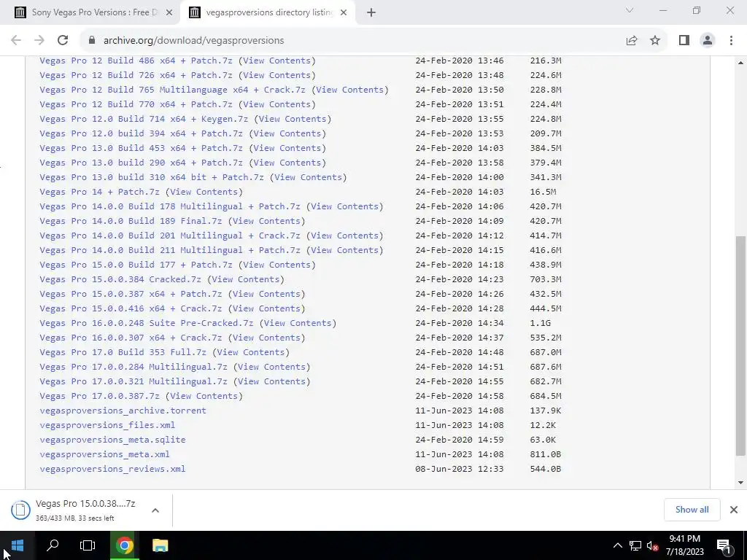Download Vegas Pro 12 Build 486 x64 + Patch.7z

point(136,61)
